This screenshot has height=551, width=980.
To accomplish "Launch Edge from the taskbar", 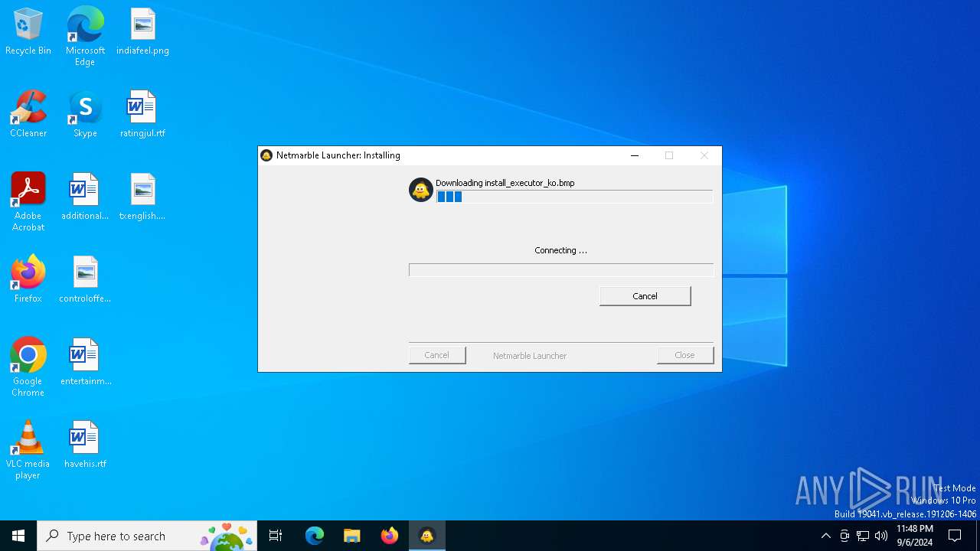I will [315, 536].
